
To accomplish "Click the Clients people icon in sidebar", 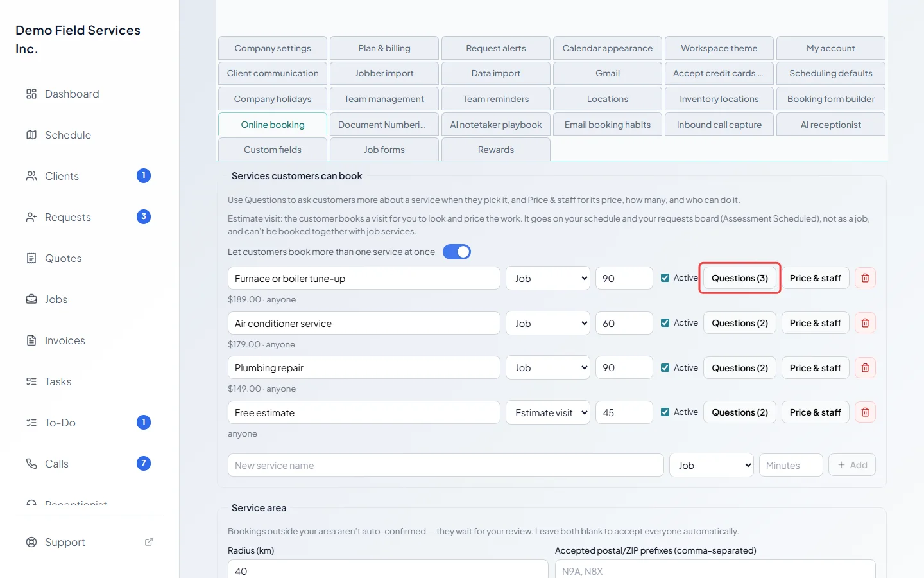I will (x=31, y=176).
